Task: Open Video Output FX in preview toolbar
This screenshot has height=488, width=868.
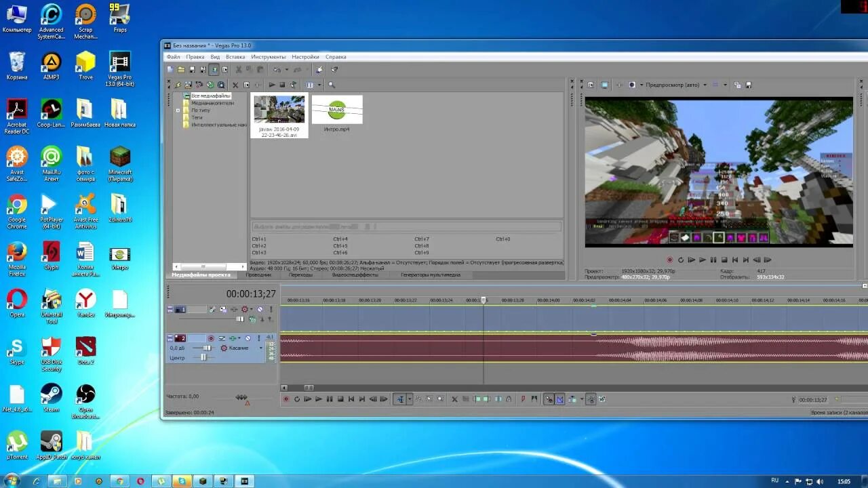Action: (x=620, y=85)
